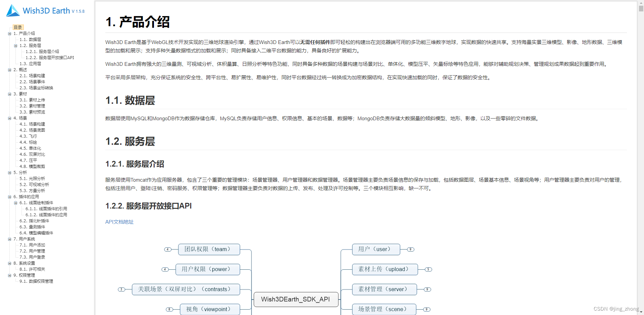This screenshot has width=644, height=315.
Task: Follow the 'API文档地址' link
Action: [x=119, y=222]
